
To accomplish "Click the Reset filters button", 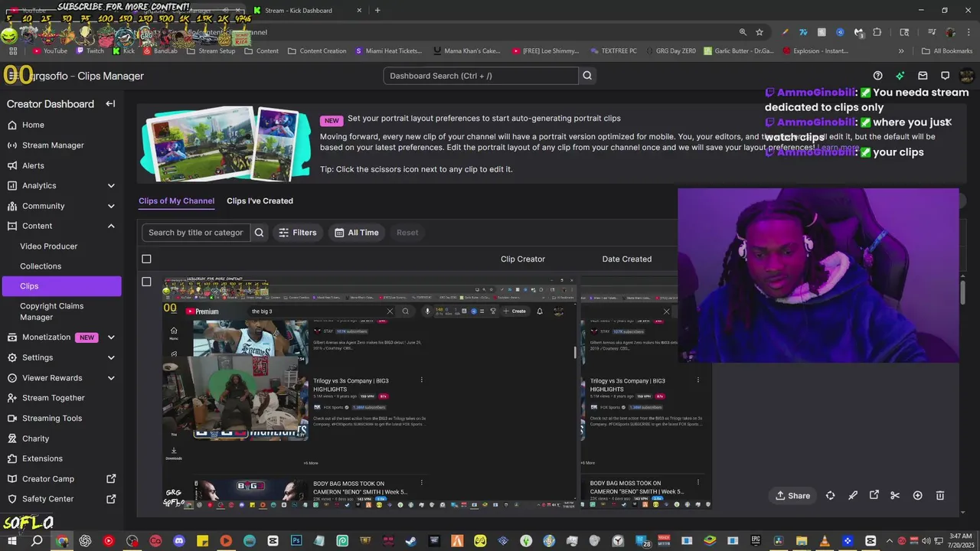I will tap(407, 233).
